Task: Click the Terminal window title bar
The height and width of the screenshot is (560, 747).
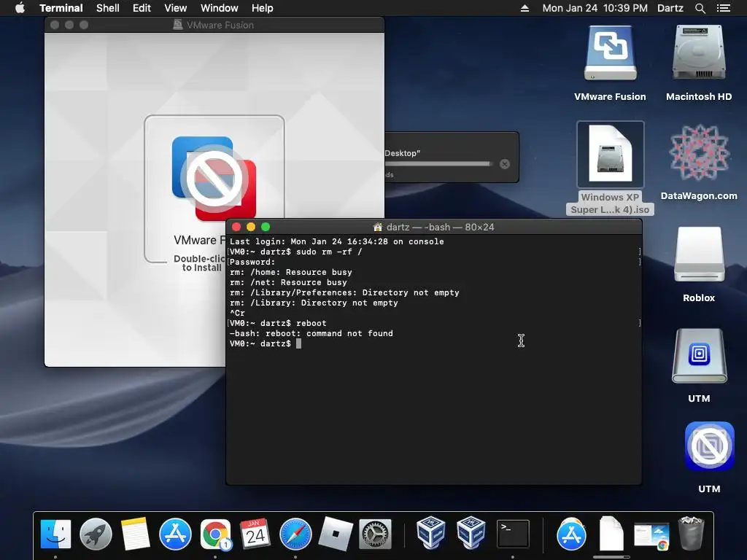Action: (433, 227)
